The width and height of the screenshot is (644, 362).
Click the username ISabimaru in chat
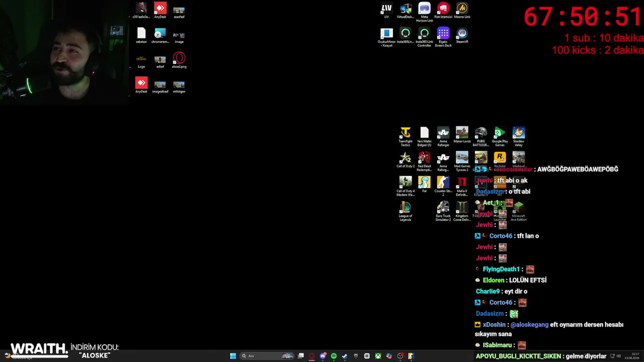pyautogui.click(x=497, y=345)
